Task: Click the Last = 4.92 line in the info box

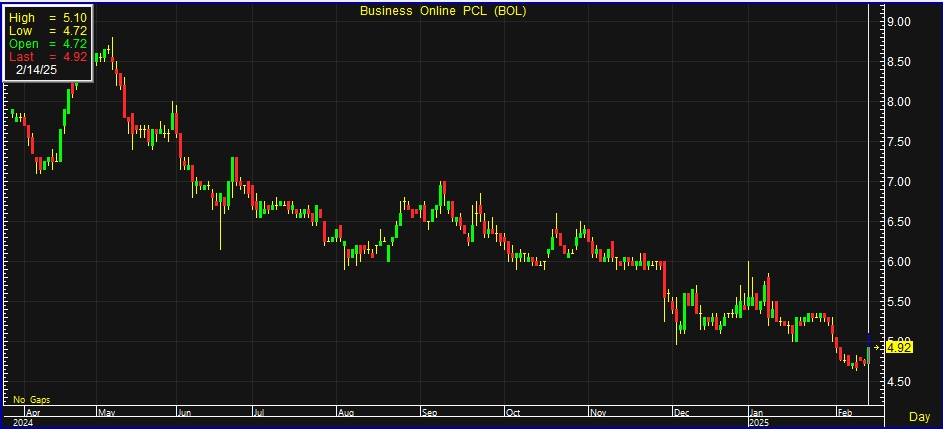Action: click(x=48, y=56)
